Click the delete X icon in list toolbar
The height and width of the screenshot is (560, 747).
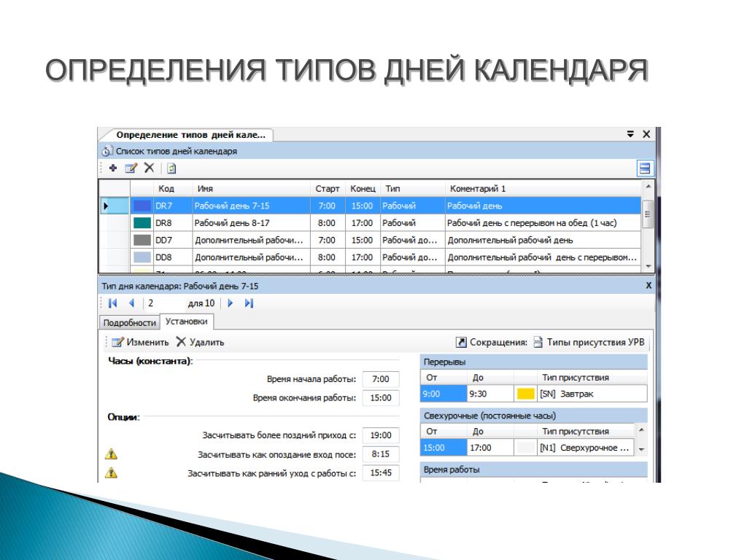coord(149,168)
